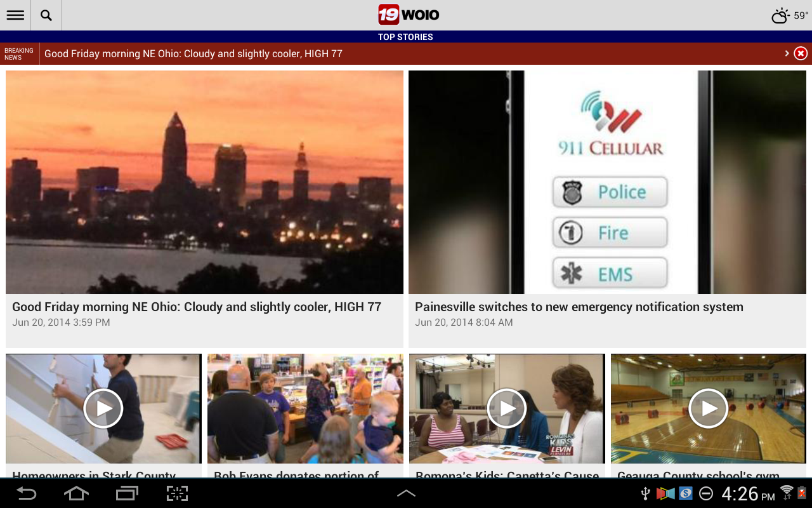Screen dimensions: 812x508
Task: Tap the search magnifier icon
Action: pyautogui.click(x=45, y=15)
